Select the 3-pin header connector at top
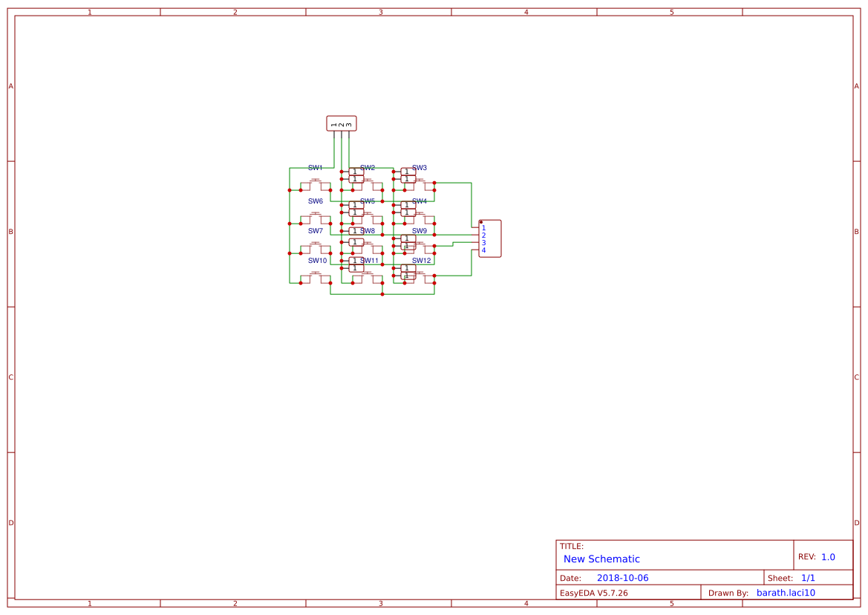Screen dimensions: 868x615 coord(341,123)
